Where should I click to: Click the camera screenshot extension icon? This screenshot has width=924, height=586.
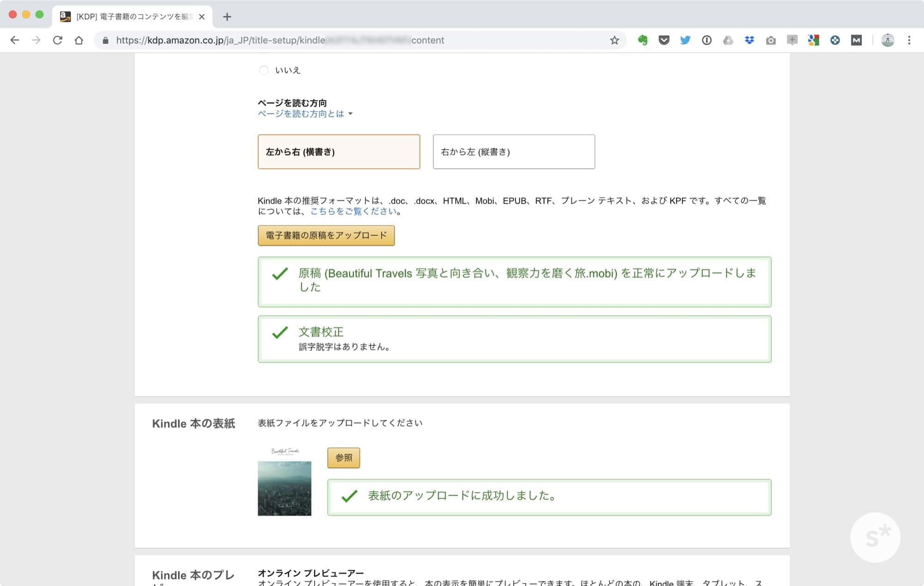coord(771,41)
